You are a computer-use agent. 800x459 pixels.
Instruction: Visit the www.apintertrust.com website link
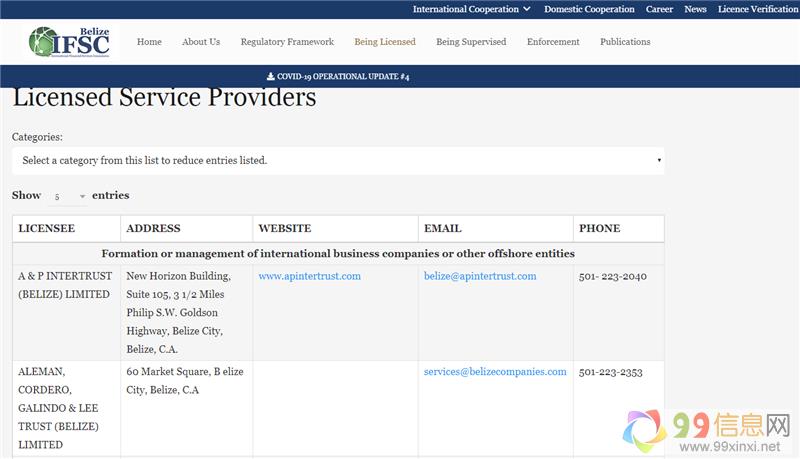click(309, 276)
